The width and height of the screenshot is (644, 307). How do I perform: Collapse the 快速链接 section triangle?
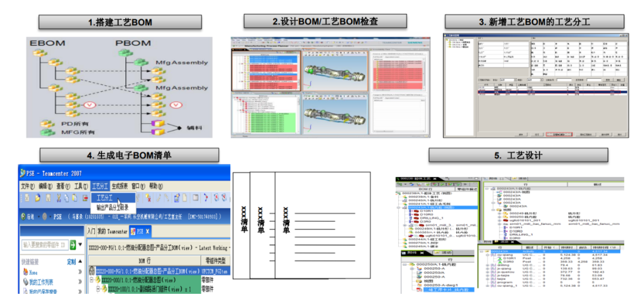point(80,262)
